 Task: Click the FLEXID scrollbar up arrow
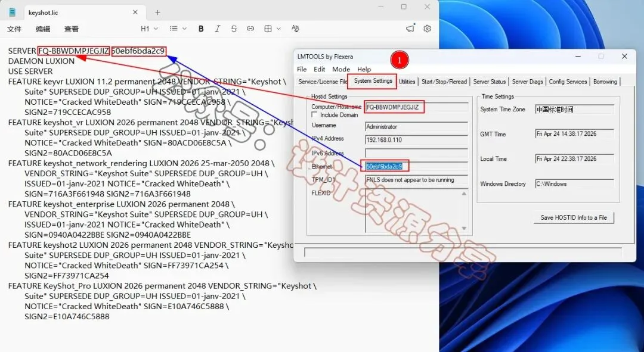464,193
